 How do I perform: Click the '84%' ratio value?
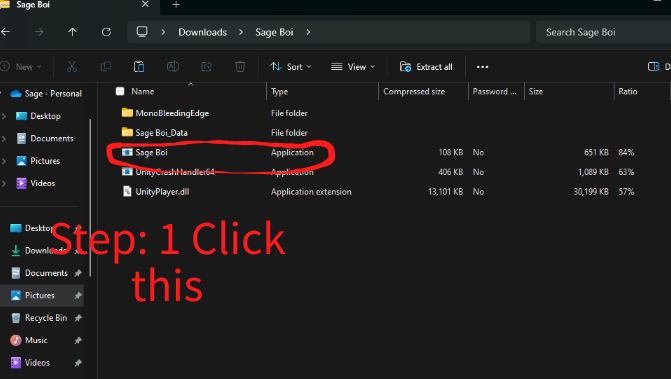click(626, 152)
